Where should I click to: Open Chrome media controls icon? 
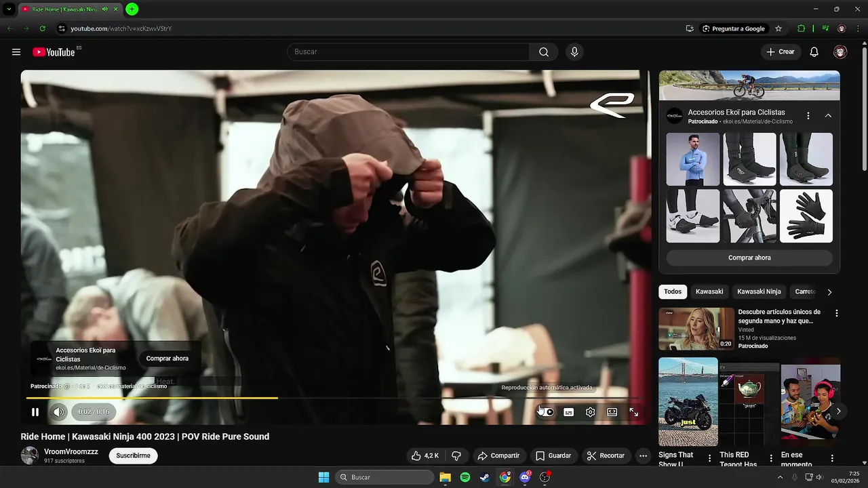click(825, 28)
